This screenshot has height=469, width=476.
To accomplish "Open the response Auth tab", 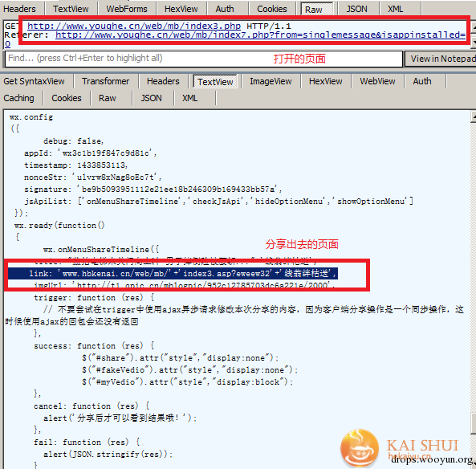I will [422, 81].
